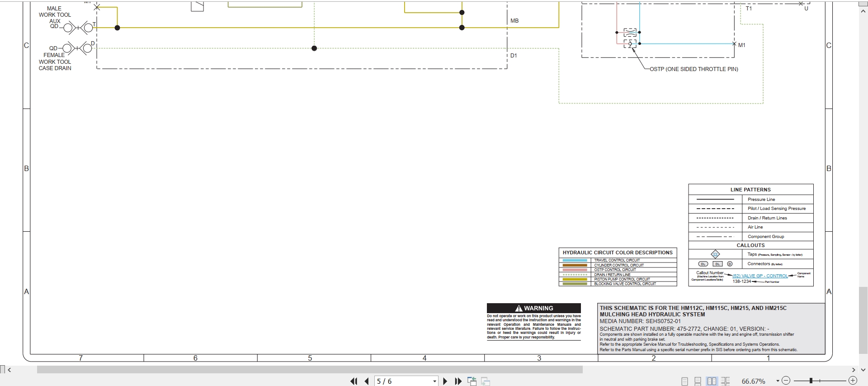The image size is (868, 386).
Task: Go to the previous page
Action: (367, 381)
